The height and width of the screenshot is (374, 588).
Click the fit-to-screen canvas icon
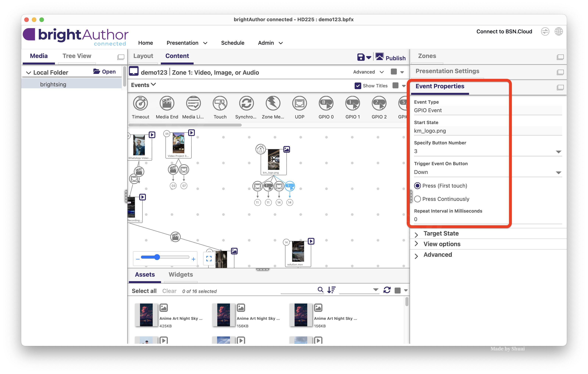click(209, 258)
